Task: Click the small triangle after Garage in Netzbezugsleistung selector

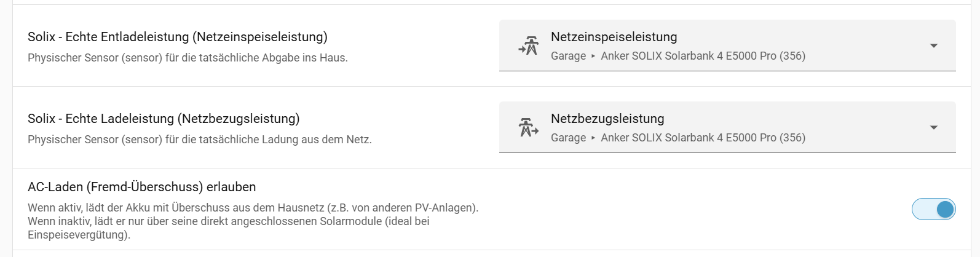Action: pyautogui.click(x=593, y=138)
